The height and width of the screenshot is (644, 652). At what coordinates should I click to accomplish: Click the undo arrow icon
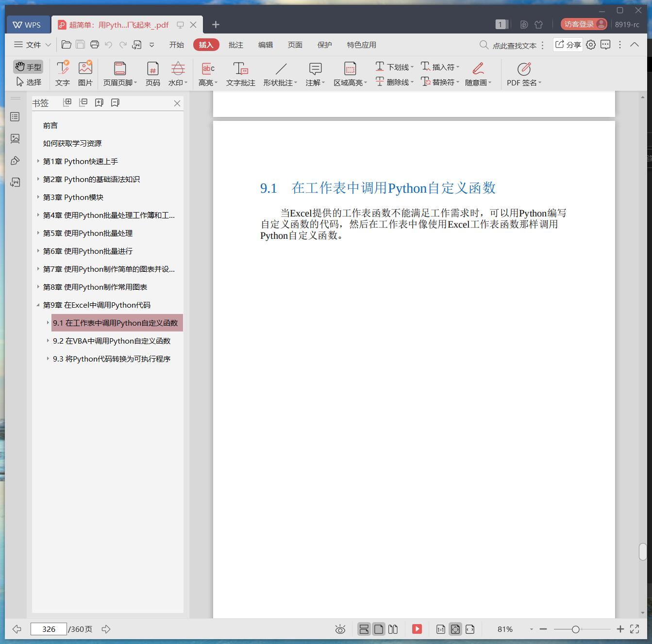109,45
